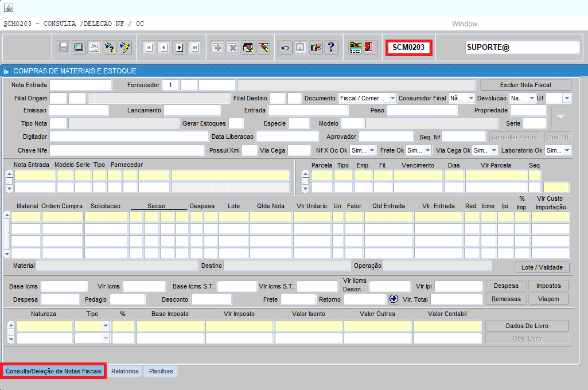Click the Impostos button
The image size is (588, 390).
coord(548,286)
